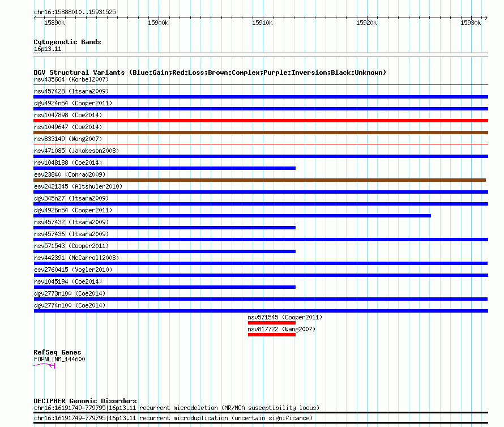Viewport: 504px width, 427px height.
Task: Select the nsv833149 (Wong2007) label
Action: click(x=68, y=139)
